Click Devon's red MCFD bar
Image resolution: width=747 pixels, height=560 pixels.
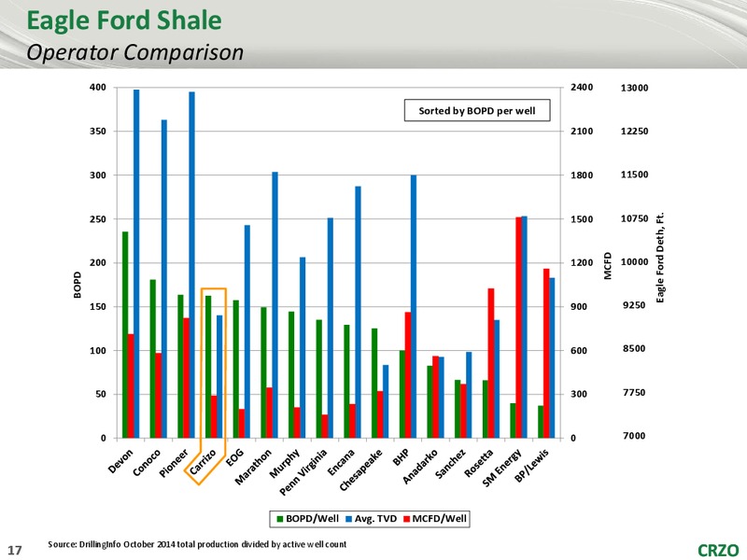131,386
